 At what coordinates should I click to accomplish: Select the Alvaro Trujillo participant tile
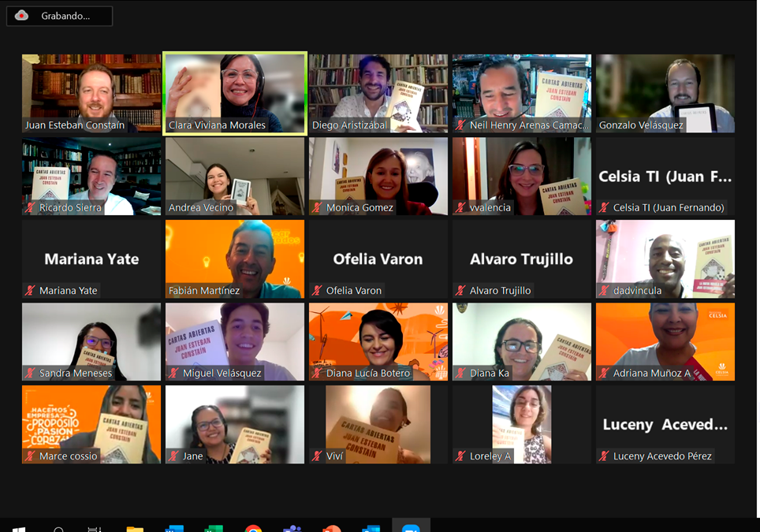click(x=522, y=259)
